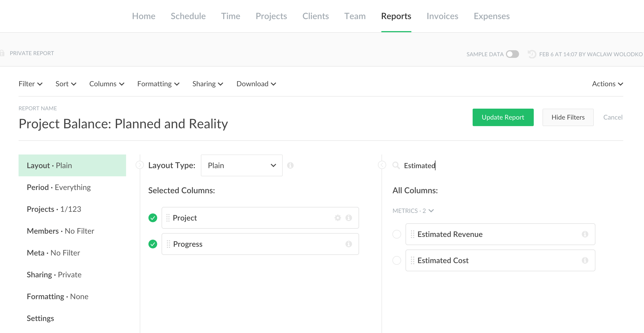Click drag handle on Estimated Revenue row

click(412, 234)
